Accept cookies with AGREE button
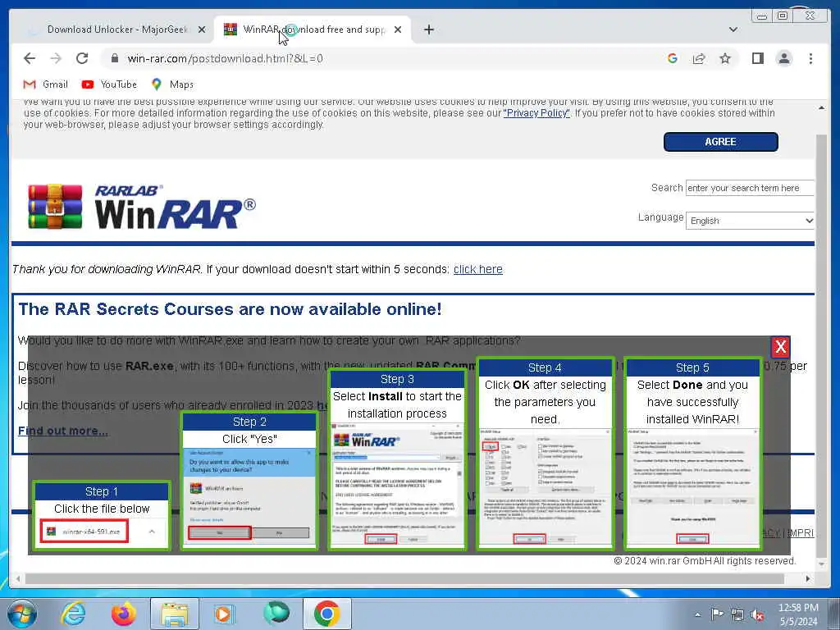This screenshot has width=840, height=630. point(720,142)
